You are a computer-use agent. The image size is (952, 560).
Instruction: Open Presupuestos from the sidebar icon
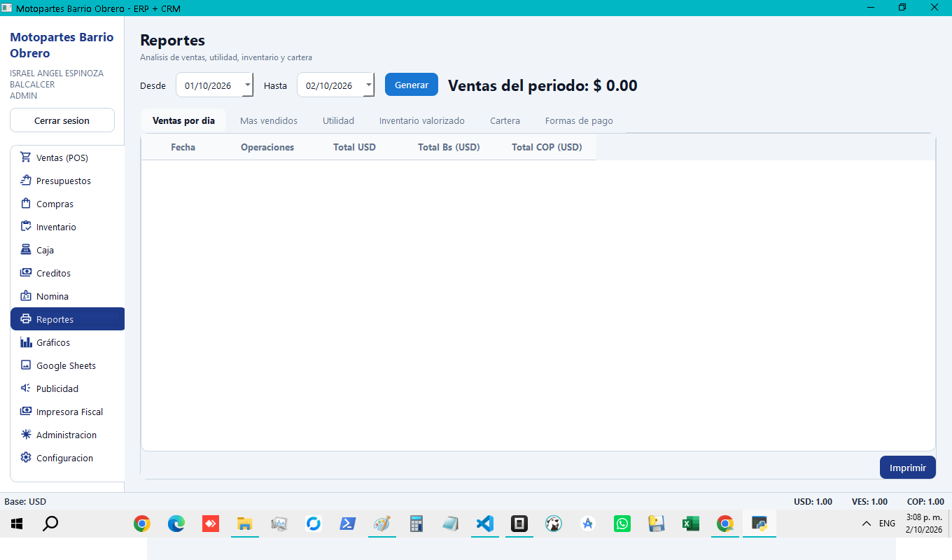pos(26,181)
